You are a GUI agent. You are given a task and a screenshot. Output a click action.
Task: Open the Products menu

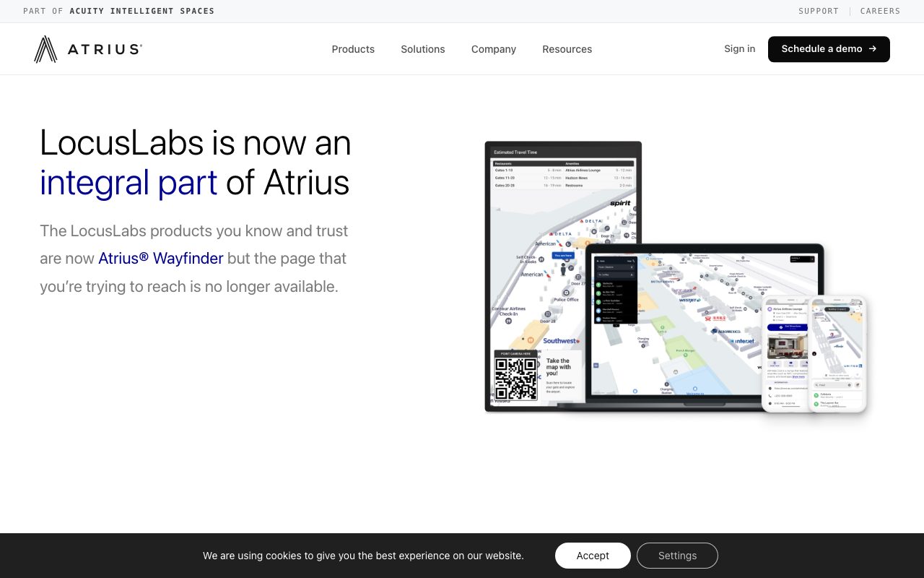tap(353, 49)
